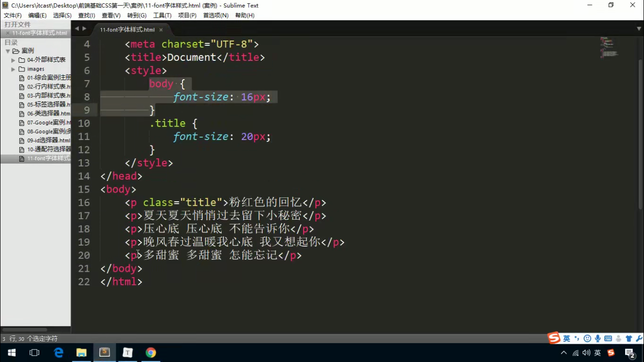Click the Sogou input method logo
644x362 pixels.
point(554,338)
